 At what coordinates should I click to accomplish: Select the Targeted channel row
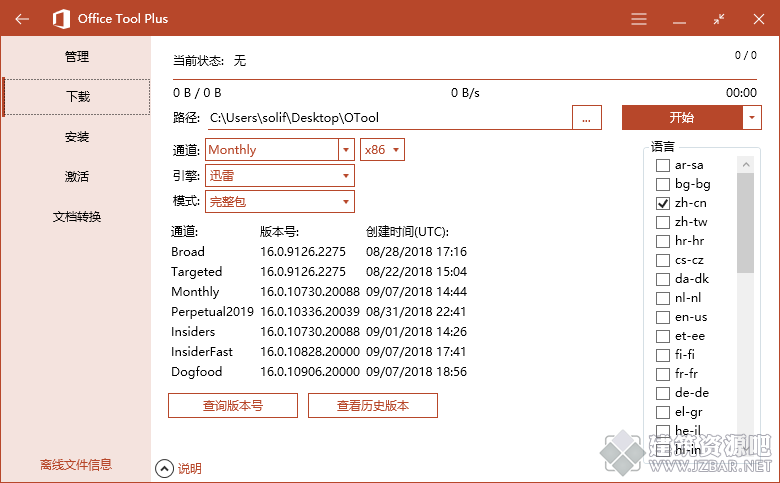pos(319,272)
